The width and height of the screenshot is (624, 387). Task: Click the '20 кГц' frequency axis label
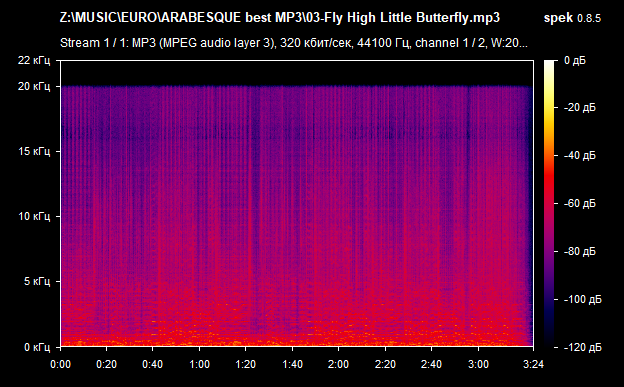34,86
